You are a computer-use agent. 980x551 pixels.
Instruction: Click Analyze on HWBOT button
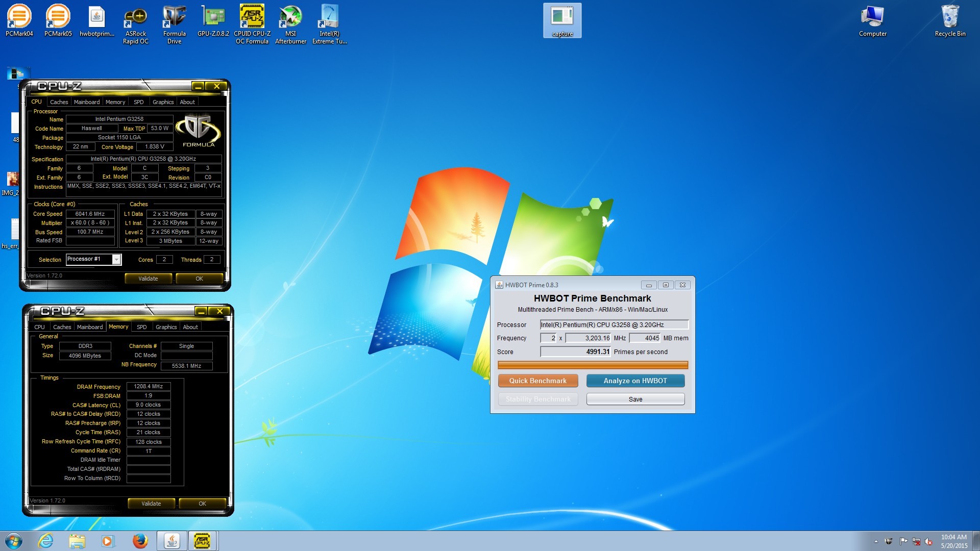635,381
